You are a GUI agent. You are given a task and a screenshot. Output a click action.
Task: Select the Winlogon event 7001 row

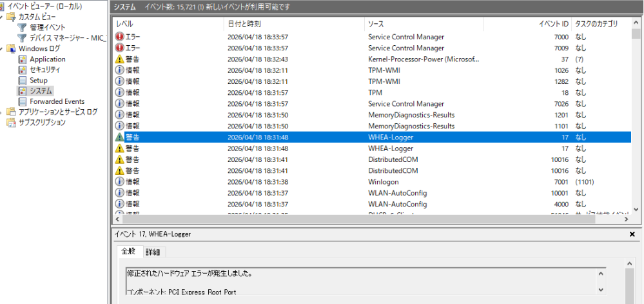(x=372, y=181)
